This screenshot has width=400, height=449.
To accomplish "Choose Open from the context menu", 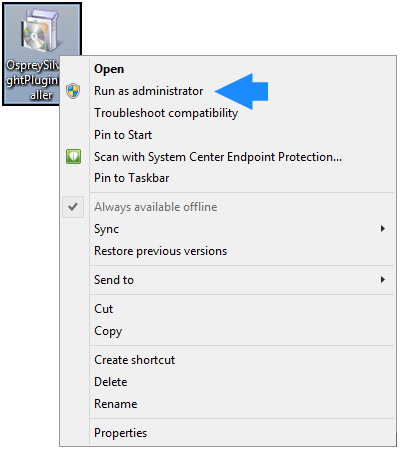I will 109,69.
